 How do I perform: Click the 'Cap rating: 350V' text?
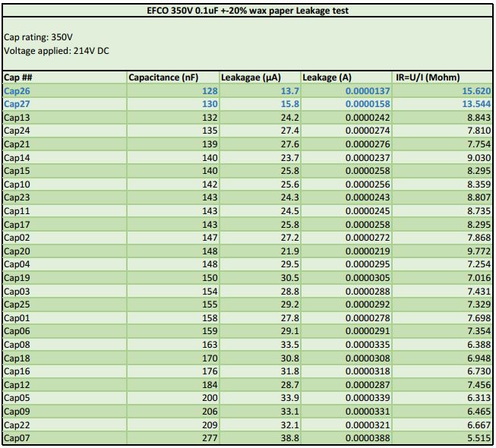click(38, 37)
